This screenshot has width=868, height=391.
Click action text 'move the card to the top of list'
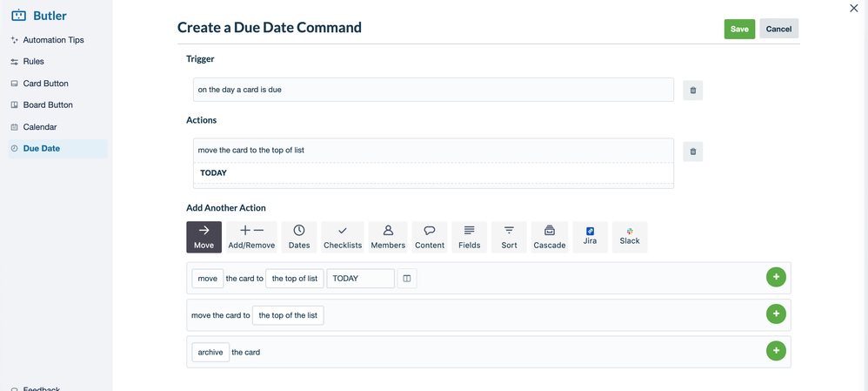click(250, 150)
